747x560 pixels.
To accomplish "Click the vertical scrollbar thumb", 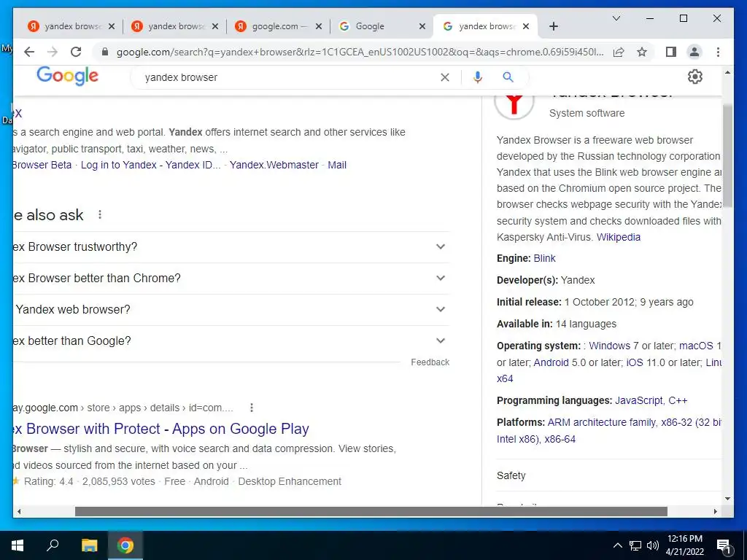I will point(727,155).
